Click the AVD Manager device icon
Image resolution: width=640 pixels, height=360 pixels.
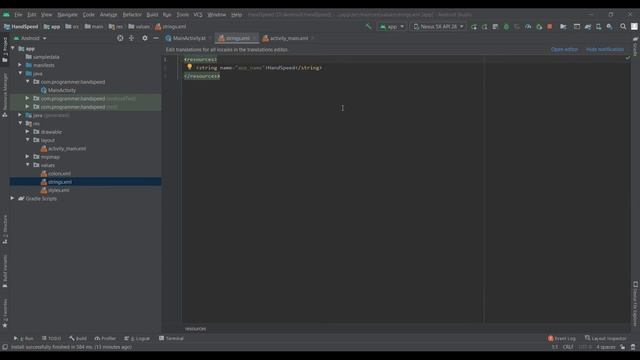[x=598, y=27]
